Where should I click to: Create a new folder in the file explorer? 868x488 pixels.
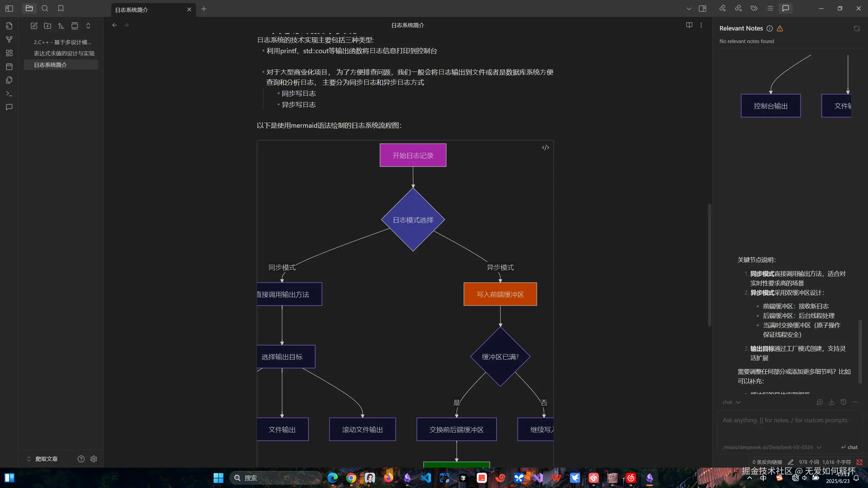click(x=47, y=26)
